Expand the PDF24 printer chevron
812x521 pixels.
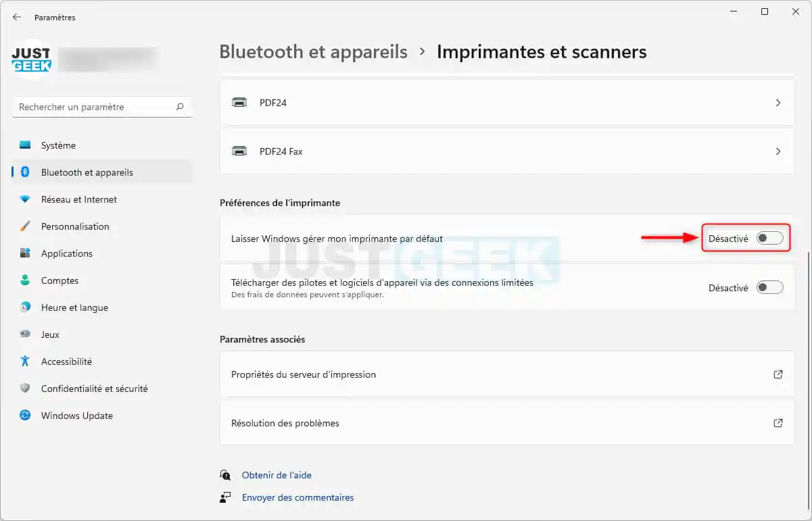pyautogui.click(x=778, y=103)
